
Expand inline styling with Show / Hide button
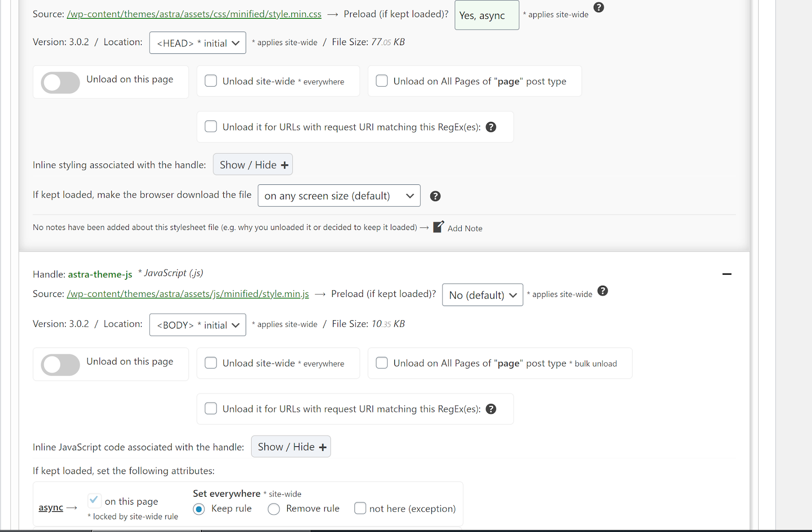(253, 164)
